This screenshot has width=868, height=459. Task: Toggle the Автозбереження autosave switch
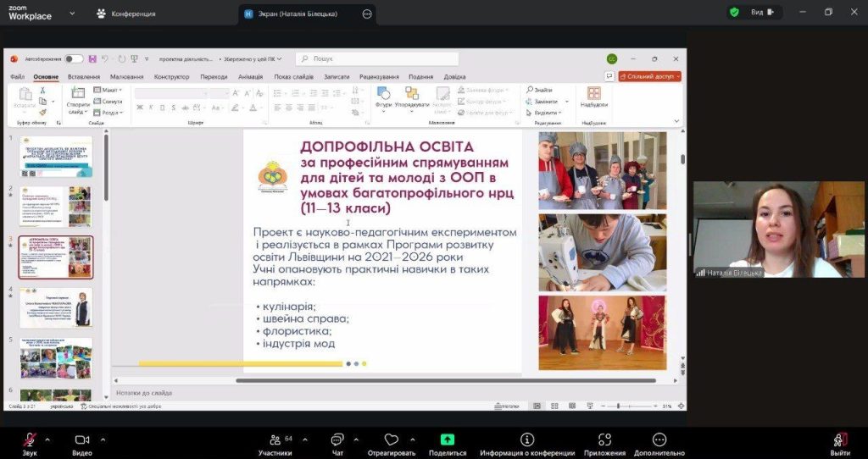(x=74, y=59)
